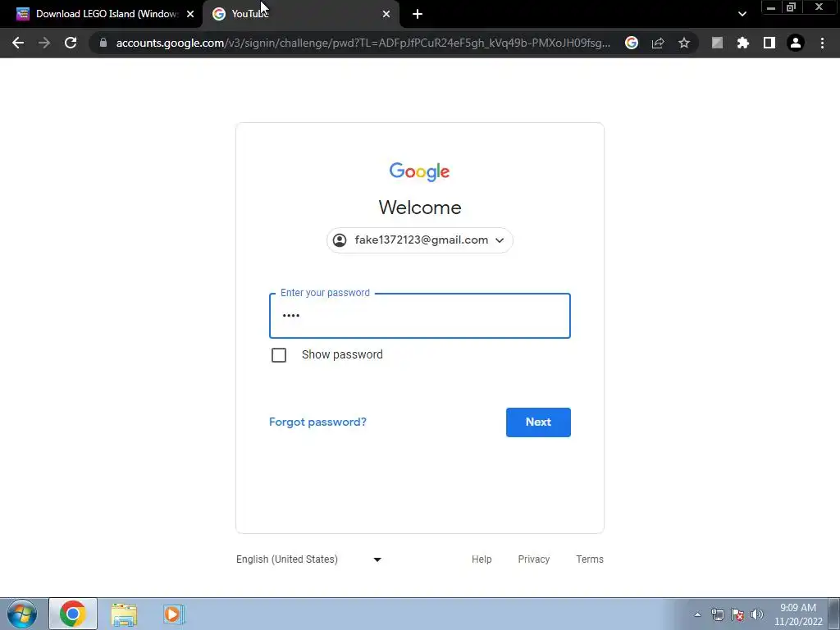Viewport: 840px width, 630px height.
Task: Reload the current page
Action: [71, 43]
